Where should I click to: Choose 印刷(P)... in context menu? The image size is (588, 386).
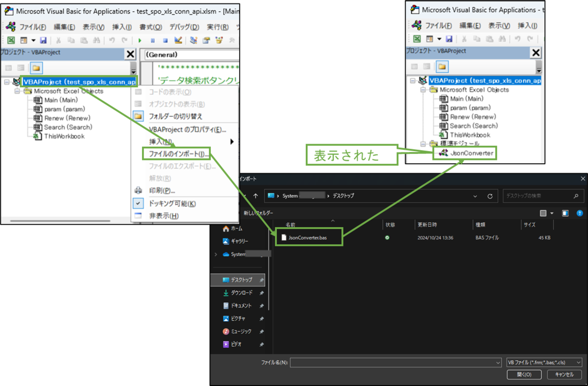point(162,190)
